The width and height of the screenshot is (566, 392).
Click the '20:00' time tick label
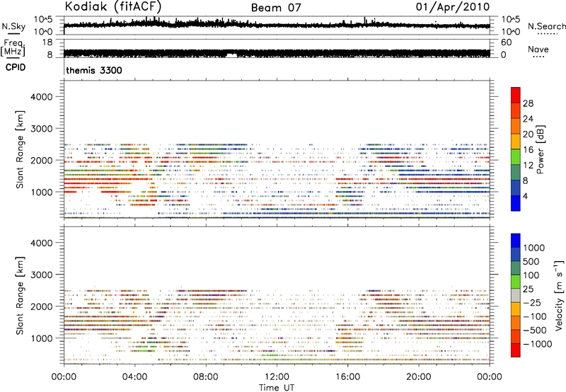[x=419, y=377]
